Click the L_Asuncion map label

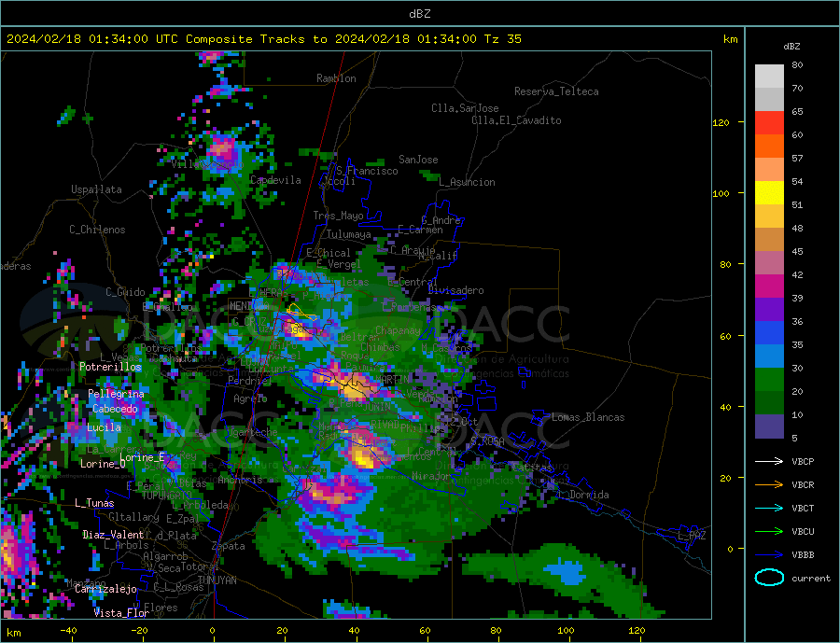pyautogui.click(x=468, y=182)
